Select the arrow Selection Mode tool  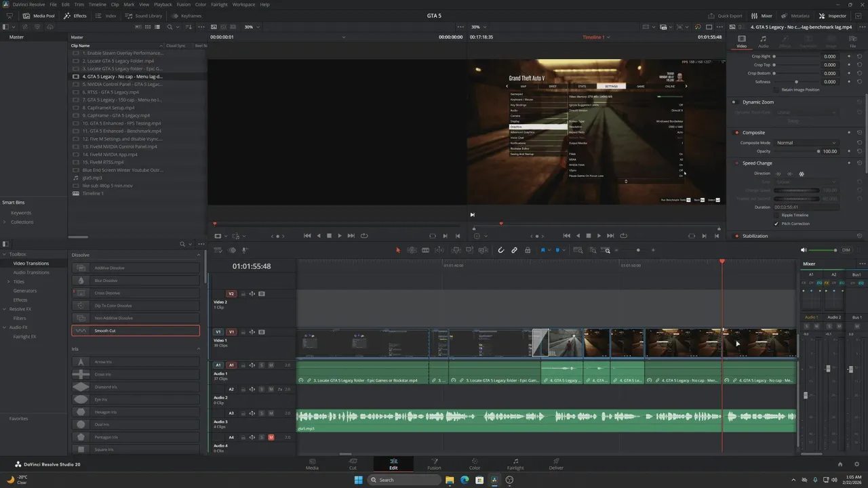[398, 250]
